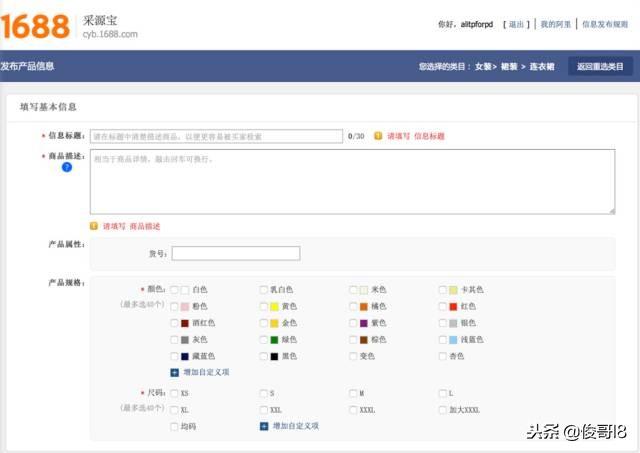Click the 返回重选类目 button

[x=600, y=66]
